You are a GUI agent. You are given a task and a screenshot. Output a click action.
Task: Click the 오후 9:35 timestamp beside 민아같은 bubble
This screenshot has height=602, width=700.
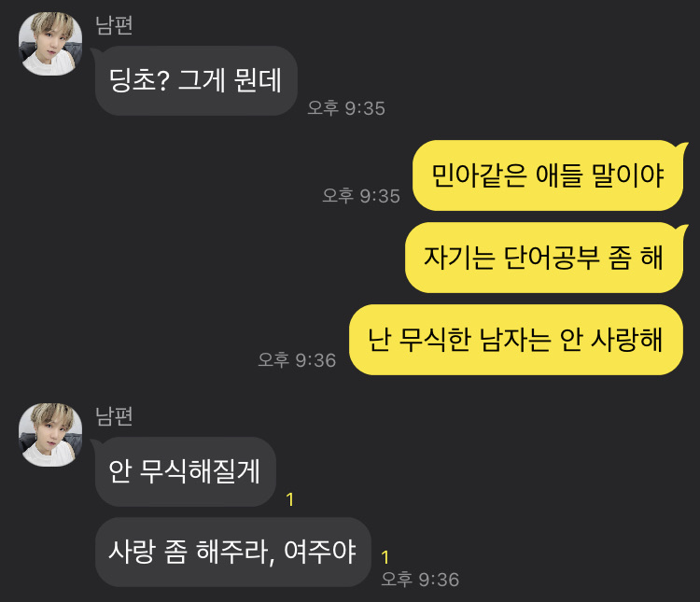tap(360, 196)
